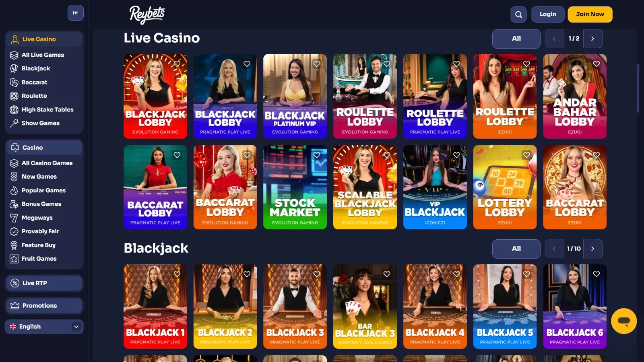Click the Login button
The width and height of the screenshot is (644, 362).
tap(548, 14)
